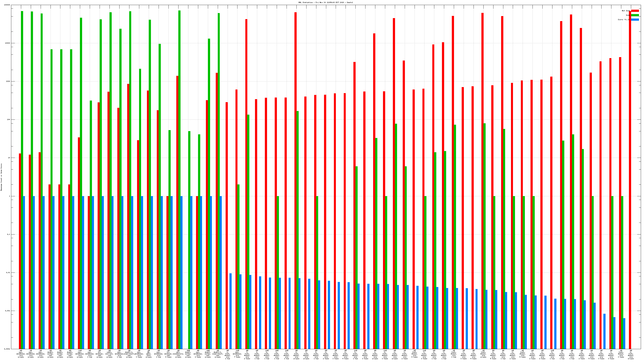Click the 0.0001 y-axis tick label

(7, 349)
